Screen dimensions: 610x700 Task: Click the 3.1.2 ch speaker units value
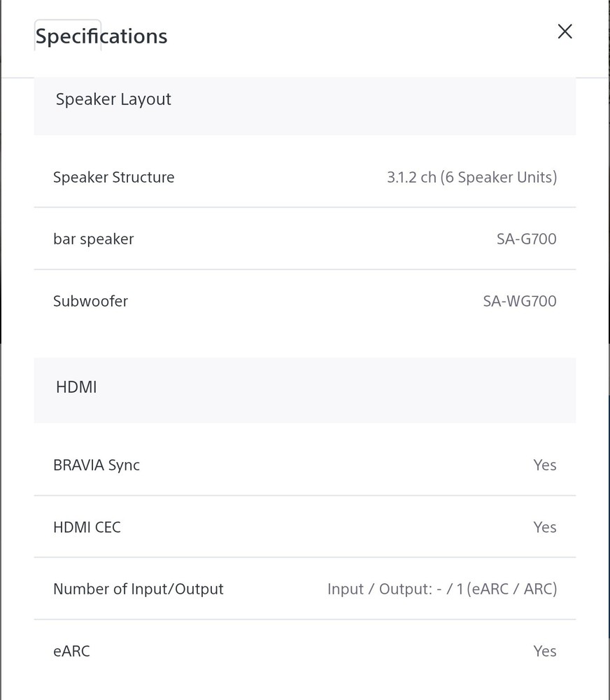(471, 177)
